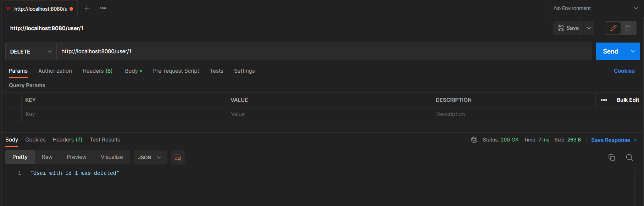Click the request URL input field
The width and height of the screenshot is (644, 206).
point(319,51)
